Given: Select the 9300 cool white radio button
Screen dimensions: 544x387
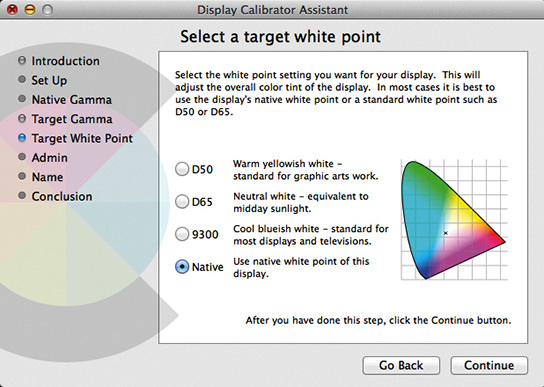Looking at the screenshot, I should coord(182,234).
